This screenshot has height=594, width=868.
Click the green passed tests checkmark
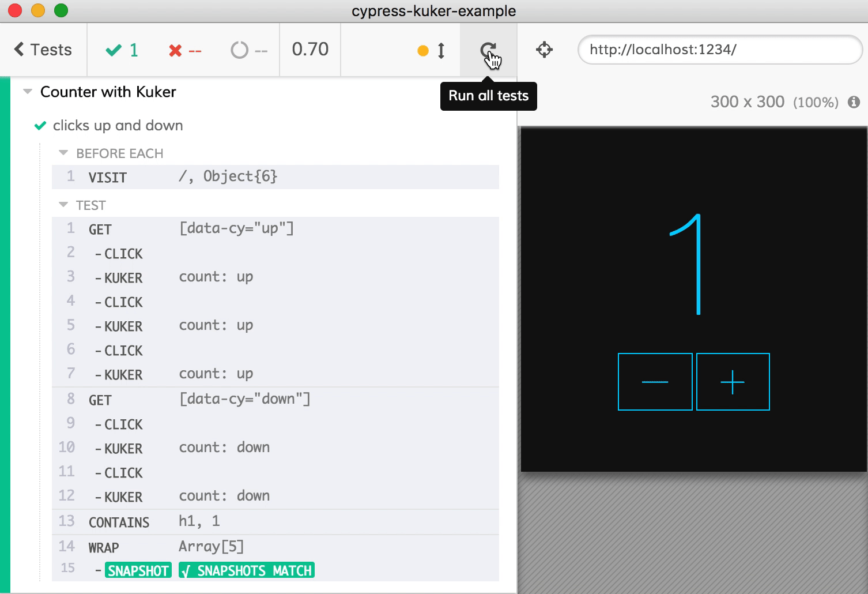114,51
